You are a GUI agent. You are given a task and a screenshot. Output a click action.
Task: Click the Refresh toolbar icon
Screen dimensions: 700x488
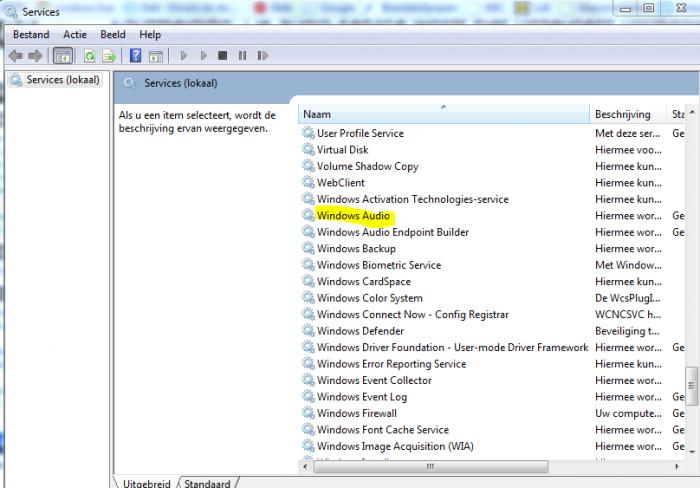click(x=90, y=56)
